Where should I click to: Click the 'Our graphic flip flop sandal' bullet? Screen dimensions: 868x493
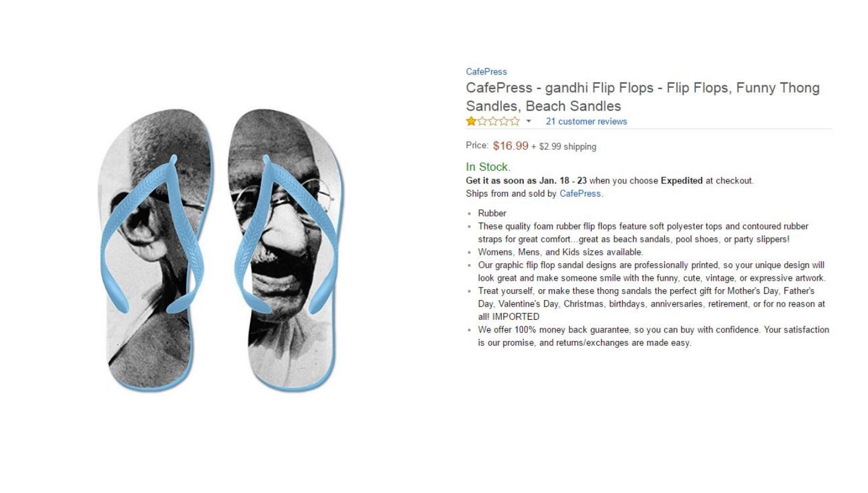(x=652, y=272)
